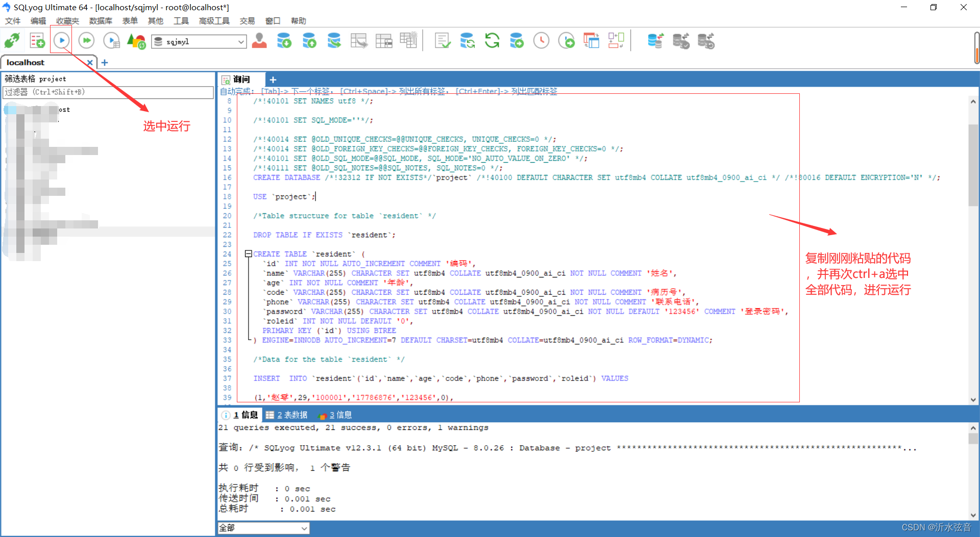980x537 pixels.
Task: Open the Visual Data Compare icon
Action: point(616,40)
